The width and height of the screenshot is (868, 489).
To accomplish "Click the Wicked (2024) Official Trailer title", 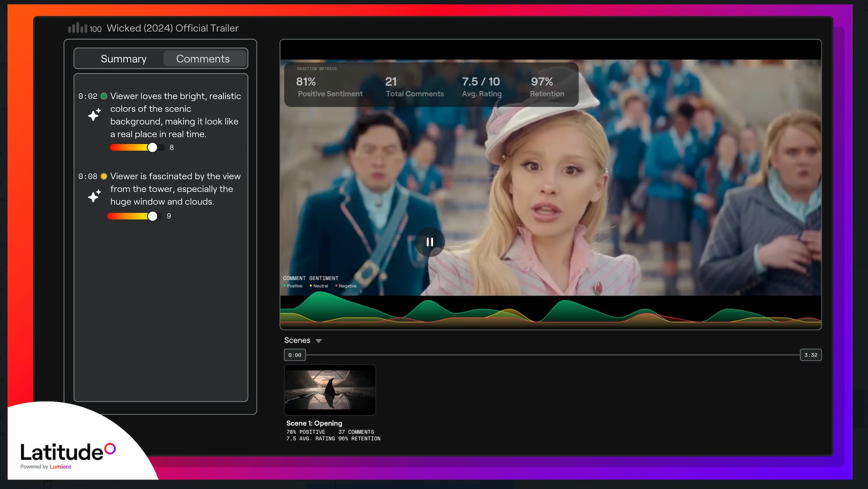I will tap(173, 28).
